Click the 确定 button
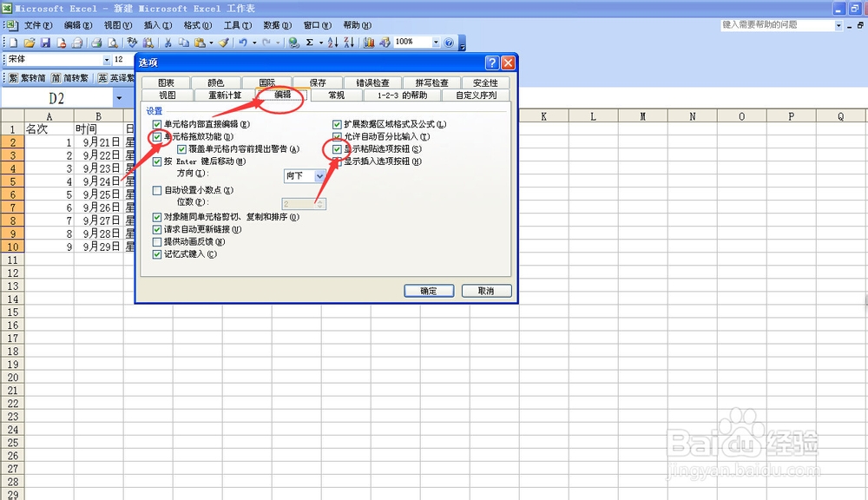Image resolution: width=868 pixels, height=500 pixels. [x=429, y=291]
